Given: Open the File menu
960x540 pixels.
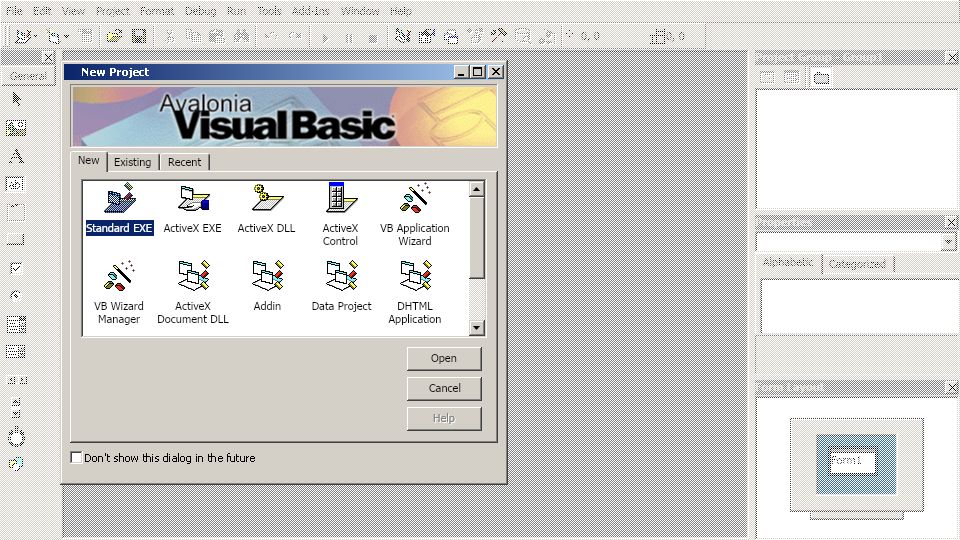Looking at the screenshot, I should pos(14,11).
